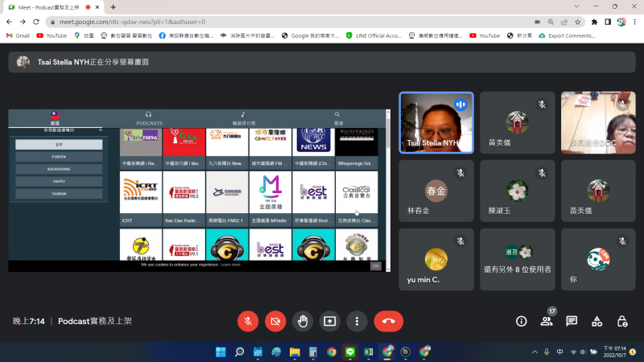Screen dimensions: 644x362
Task: Open LINE from the taskbar
Action: pos(349,352)
